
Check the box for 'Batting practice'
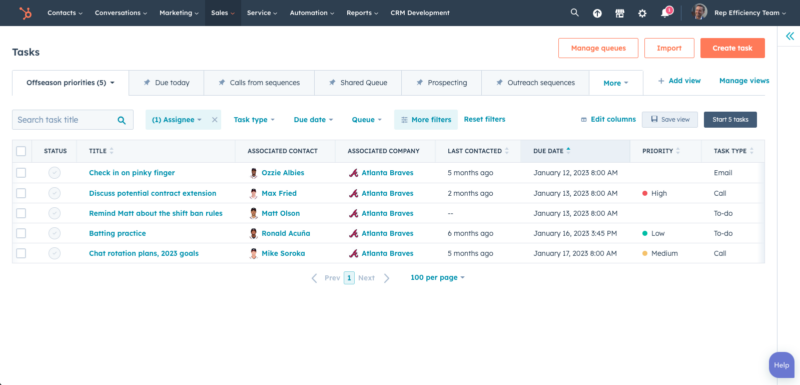click(21, 233)
